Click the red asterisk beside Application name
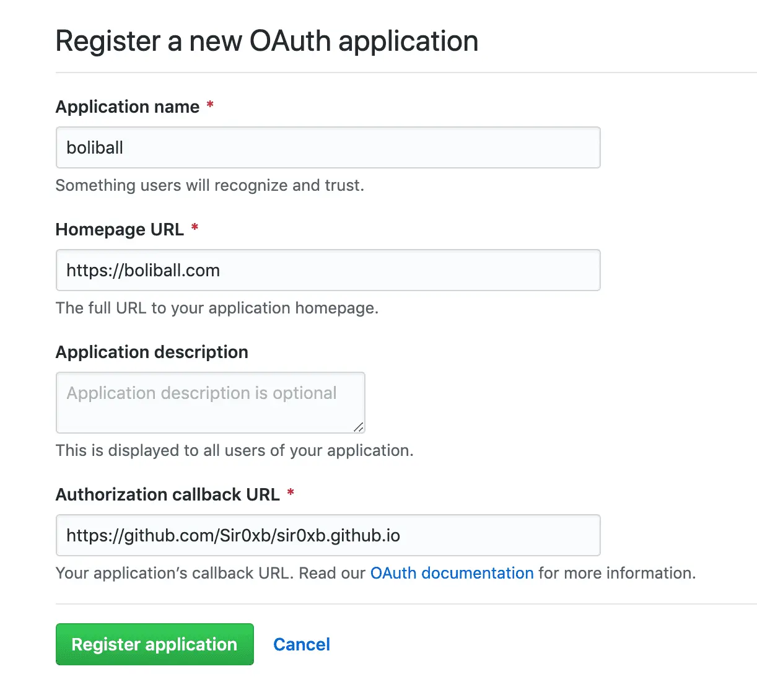Screen dimensions: 757x700 210,105
